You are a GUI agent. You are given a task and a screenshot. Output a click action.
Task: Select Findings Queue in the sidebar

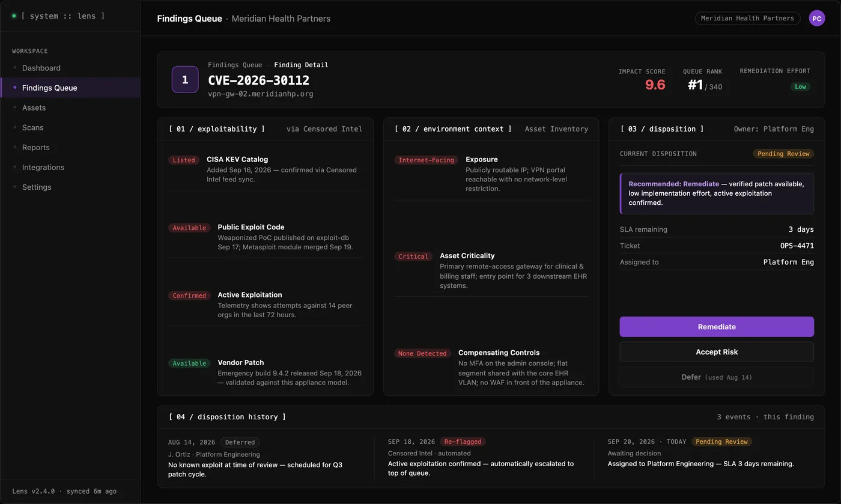[70, 88]
